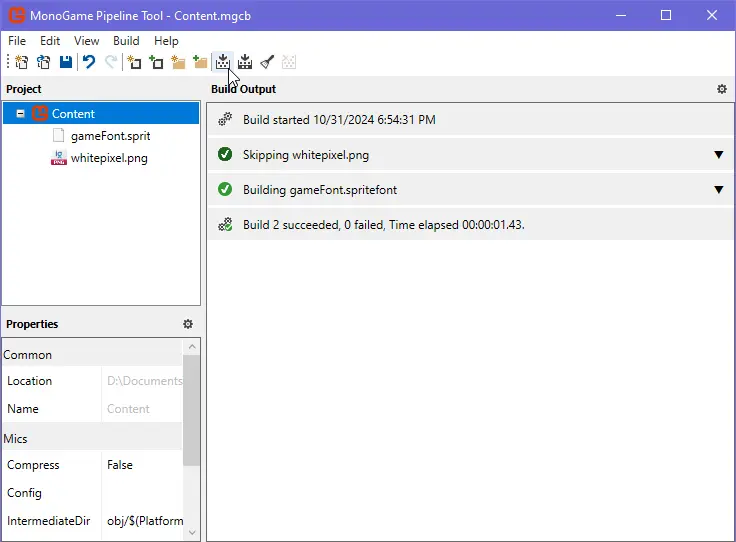Click the IntermediateDir property label
This screenshot has height=542, width=736.
[x=48, y=521]
